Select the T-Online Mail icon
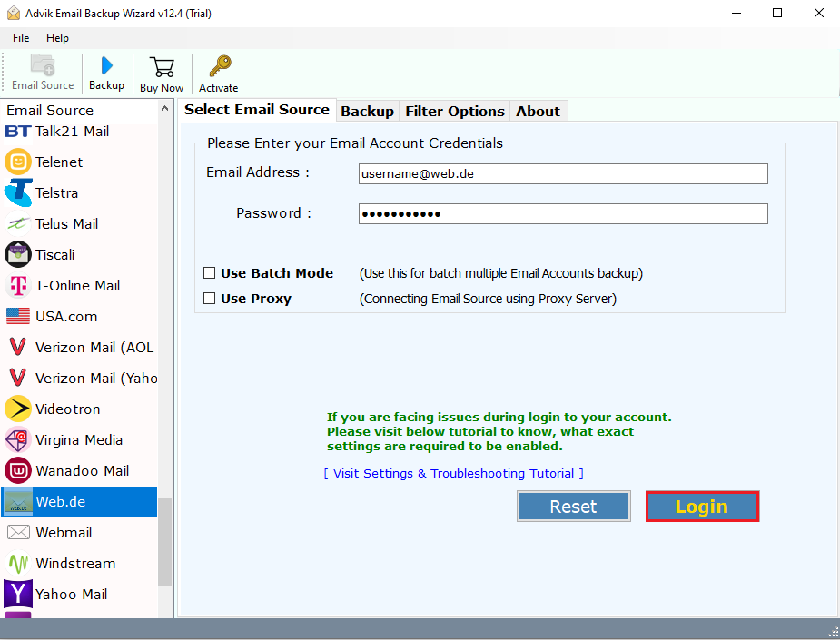Viewport: 840px width, 640px height. click(x=17, y=285)
